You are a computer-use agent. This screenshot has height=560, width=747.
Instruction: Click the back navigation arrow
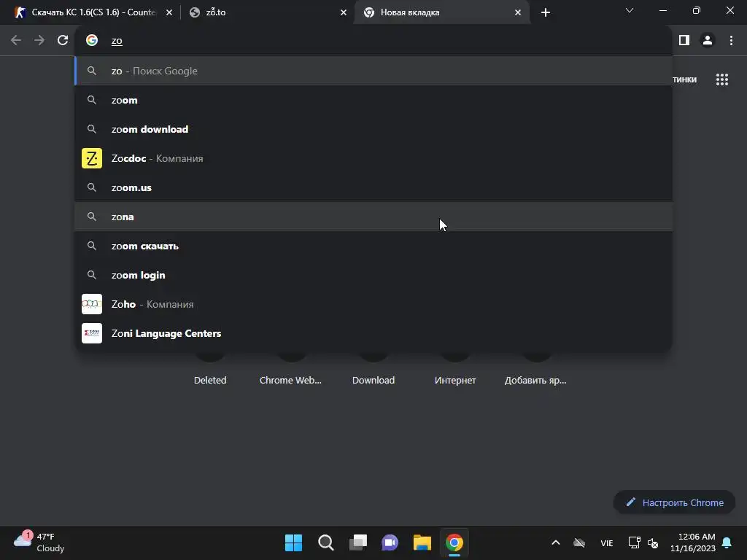tap(16, 41)
